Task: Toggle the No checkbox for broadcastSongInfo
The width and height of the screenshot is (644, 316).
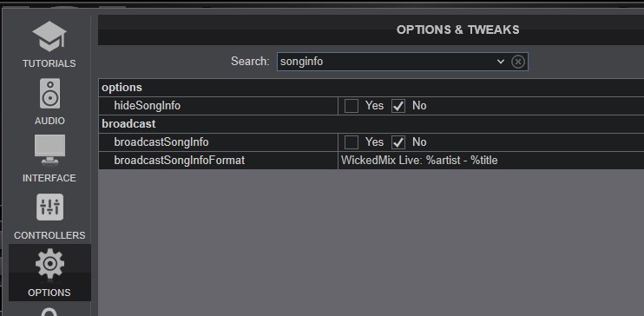Action: (x=398, y=142)
